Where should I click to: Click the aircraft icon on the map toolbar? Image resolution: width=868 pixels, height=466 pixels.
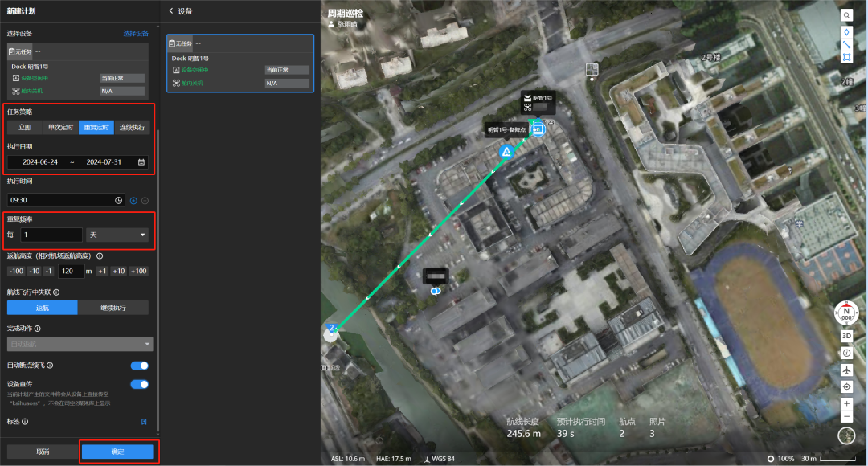click(x=846, y=370)
